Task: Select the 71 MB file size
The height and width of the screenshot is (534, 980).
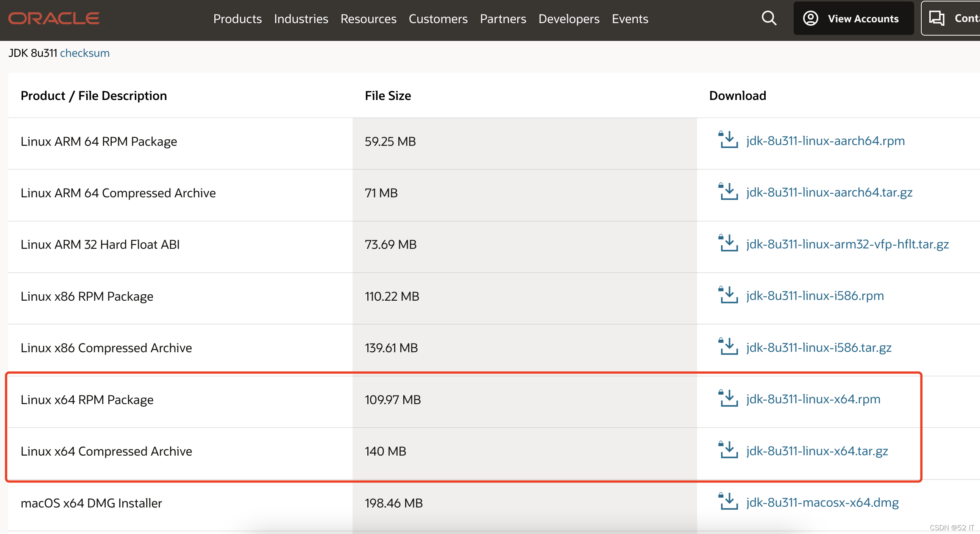Action: coord(381,193)
